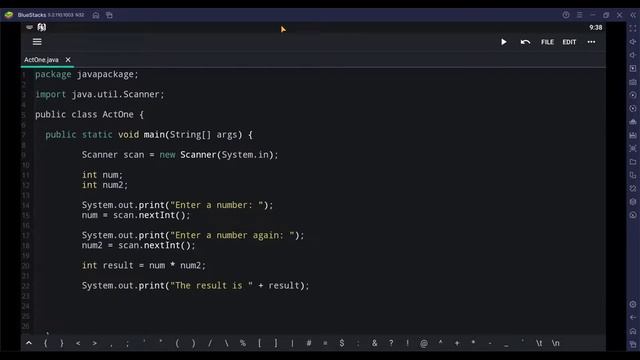This screenshot has width=640, height=360.
Task: Click "num2 = scan.nextInt();" line
Action: (138, 245)
